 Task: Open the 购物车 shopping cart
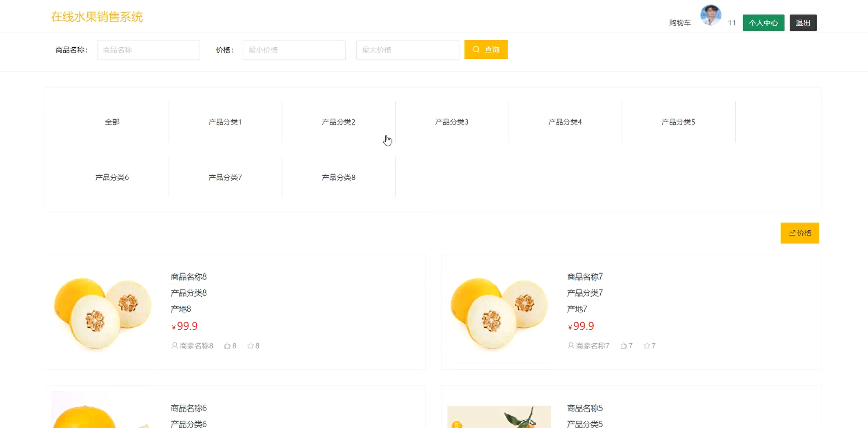tap(680, 23)
